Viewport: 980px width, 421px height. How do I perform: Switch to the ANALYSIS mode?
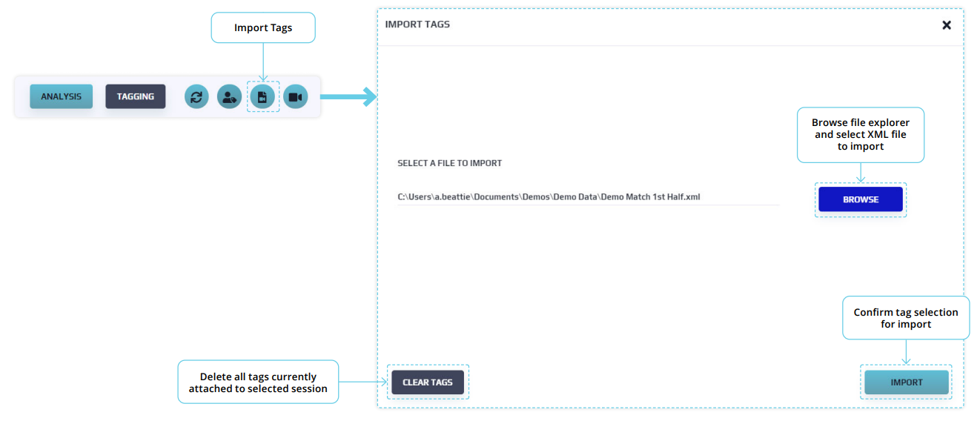click(x=62, y=96)
